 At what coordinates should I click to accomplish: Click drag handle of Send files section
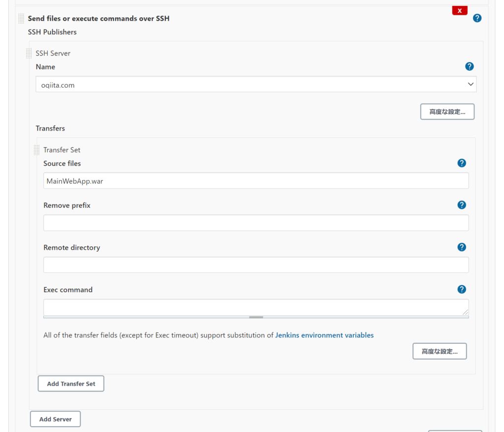tap(21, 19)
